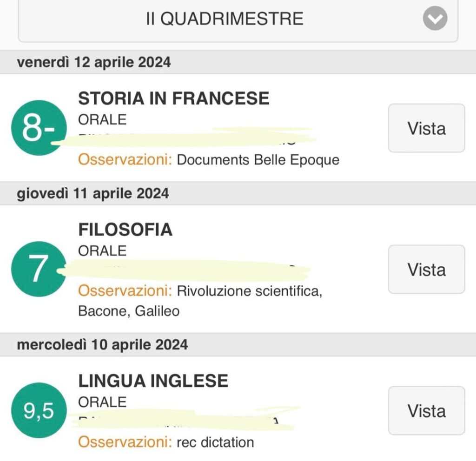The width and height of the screenshot is (476, 461).
Task: Click Vista button for Filosofia grade
Action: (x=427, y=269)
